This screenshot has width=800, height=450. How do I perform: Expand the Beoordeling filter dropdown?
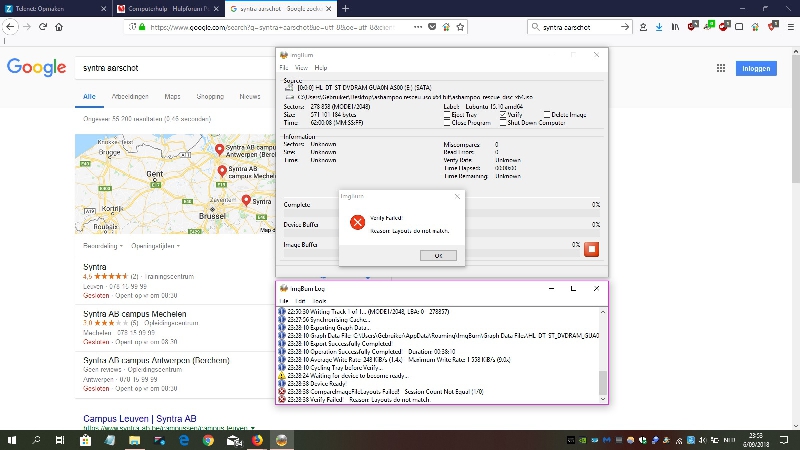pos(103,245)
